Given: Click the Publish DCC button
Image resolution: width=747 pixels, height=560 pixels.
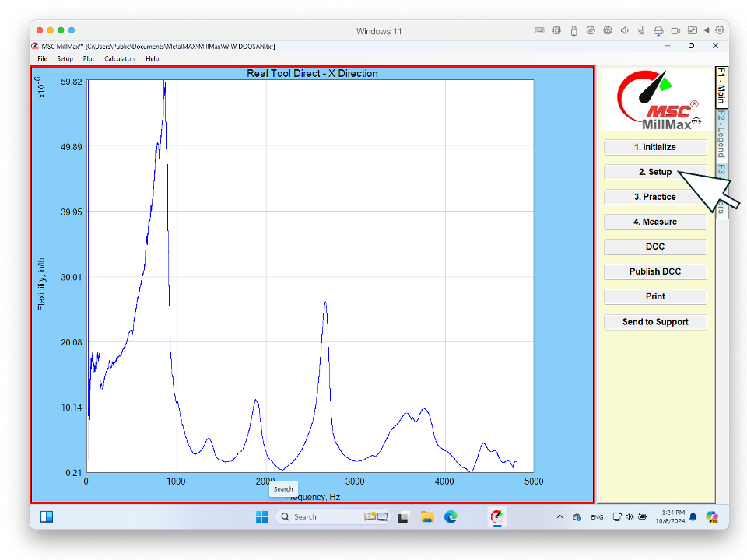Looking at the screenshot, I should 655,271.
